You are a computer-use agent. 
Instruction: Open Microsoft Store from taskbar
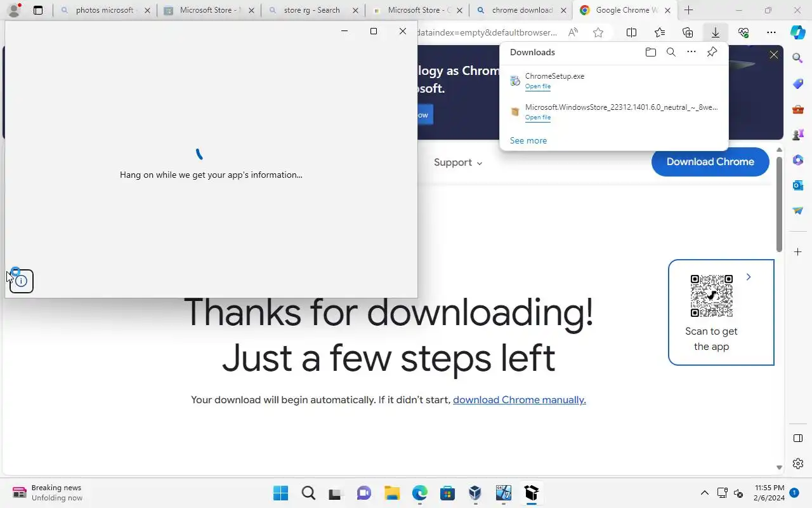(448, 493)
